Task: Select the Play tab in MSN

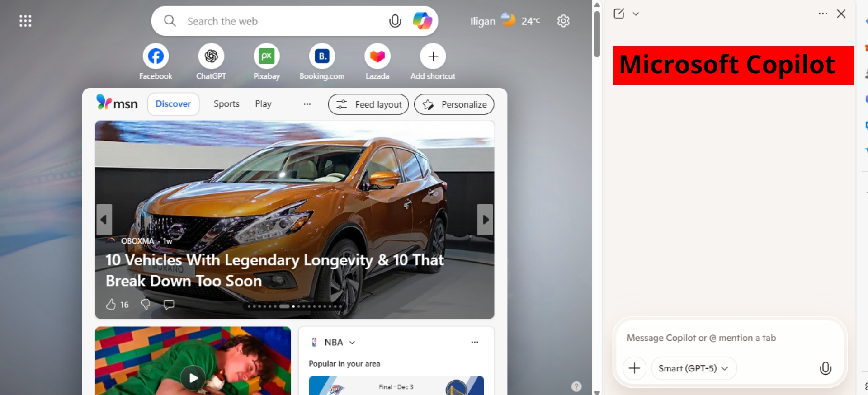Action: pos(263,104)
